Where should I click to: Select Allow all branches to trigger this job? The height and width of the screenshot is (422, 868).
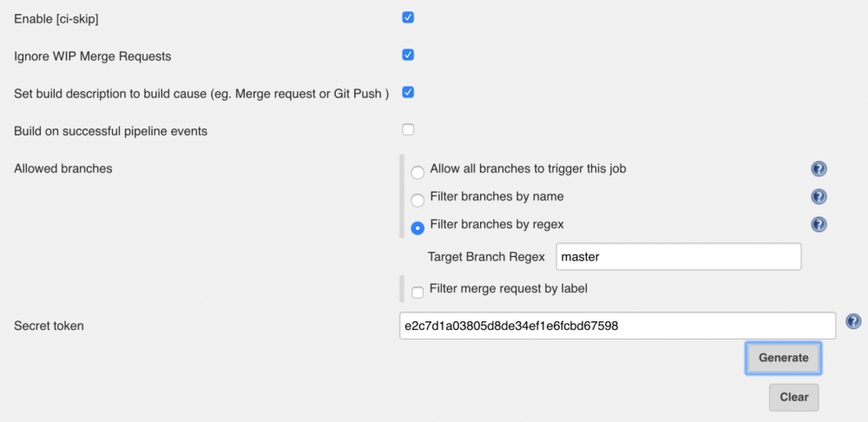click(x=418, y=173)
